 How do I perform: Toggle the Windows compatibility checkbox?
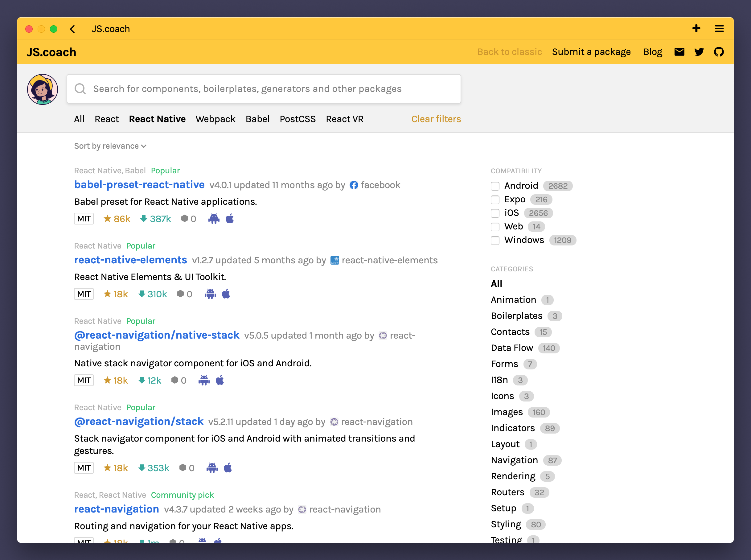point(495,240)
